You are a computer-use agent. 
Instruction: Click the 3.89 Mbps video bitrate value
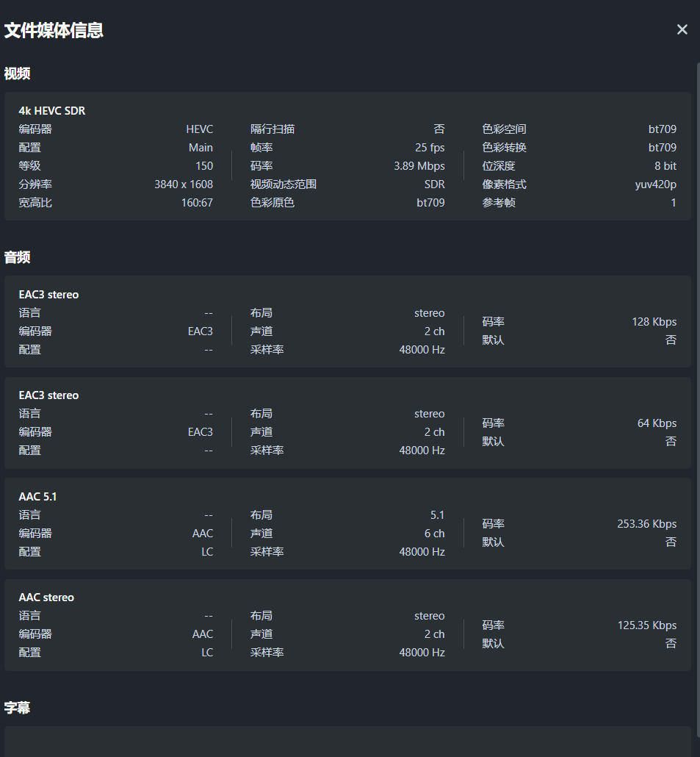click(419, 166)
